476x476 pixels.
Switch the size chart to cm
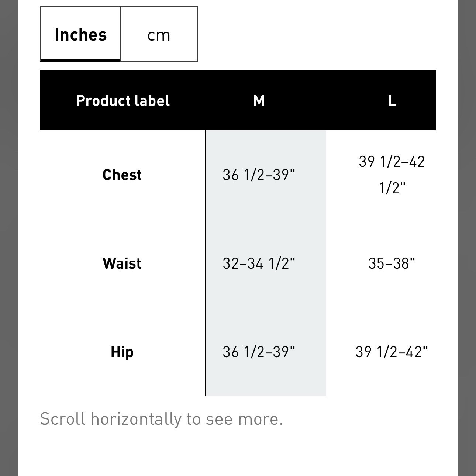pyautogui.click(x=159, y=34)
